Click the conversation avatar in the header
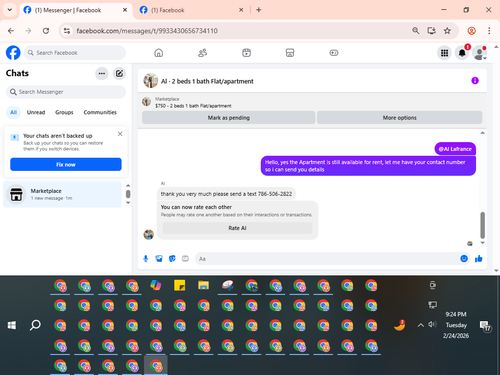The width and height of the screenshot is (500, 375). [x=150, y=81]
